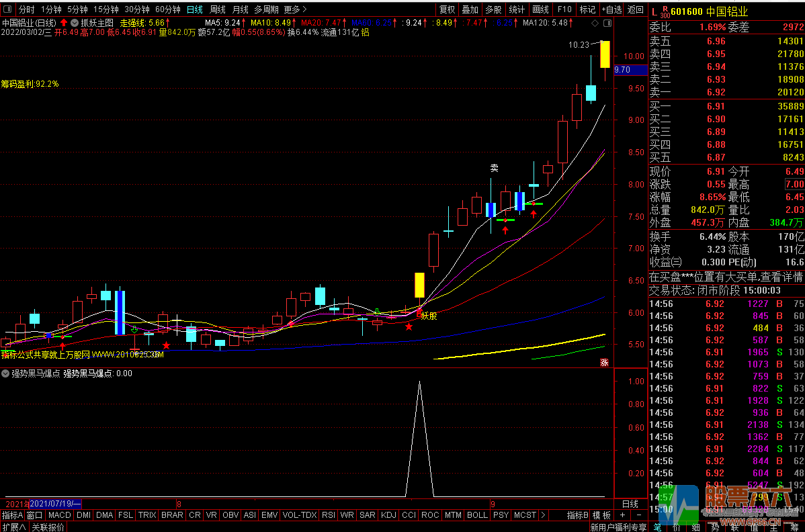The width and height of the screenshot is (805, 532).
Task: Expand the 扩展 panel
Action: tap(14, 527)
